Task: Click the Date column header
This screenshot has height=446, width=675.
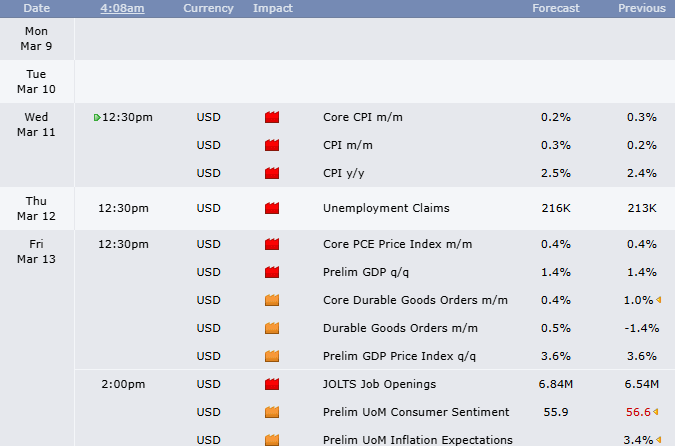Action: tap(37, 8)
